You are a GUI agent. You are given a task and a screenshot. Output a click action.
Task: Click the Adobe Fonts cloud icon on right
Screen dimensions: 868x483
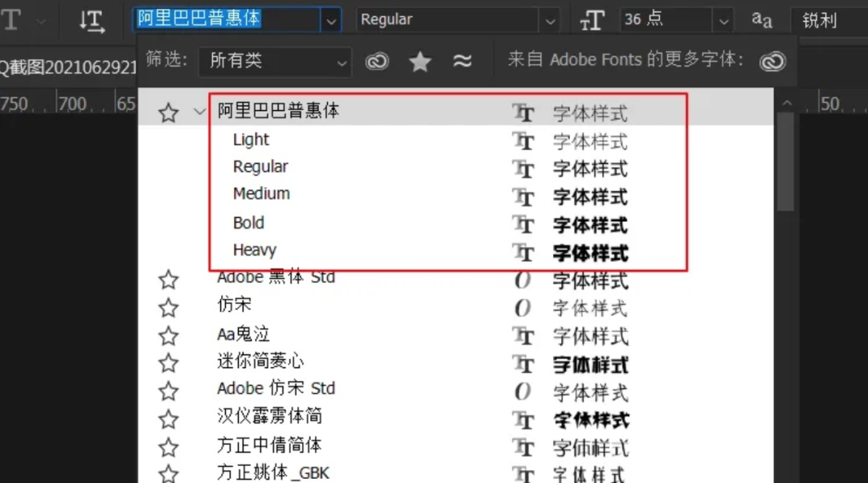pos(772,60)
